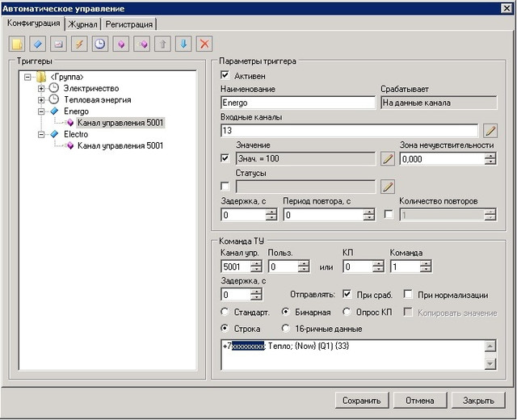517x420 pixels.
Task: Toggle the Активен checkbox
Action: coord(225,75)
